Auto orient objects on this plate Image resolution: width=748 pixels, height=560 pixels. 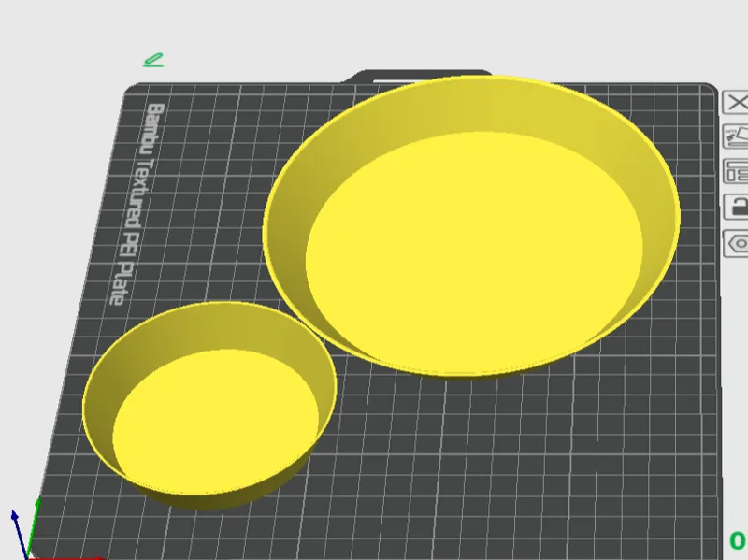(x=736, y=136)
